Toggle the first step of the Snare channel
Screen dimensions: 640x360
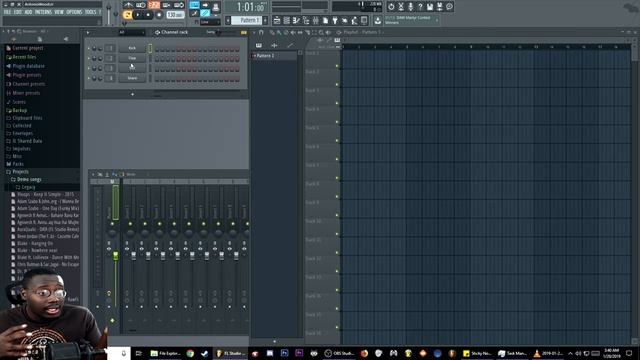click(157, 78)
